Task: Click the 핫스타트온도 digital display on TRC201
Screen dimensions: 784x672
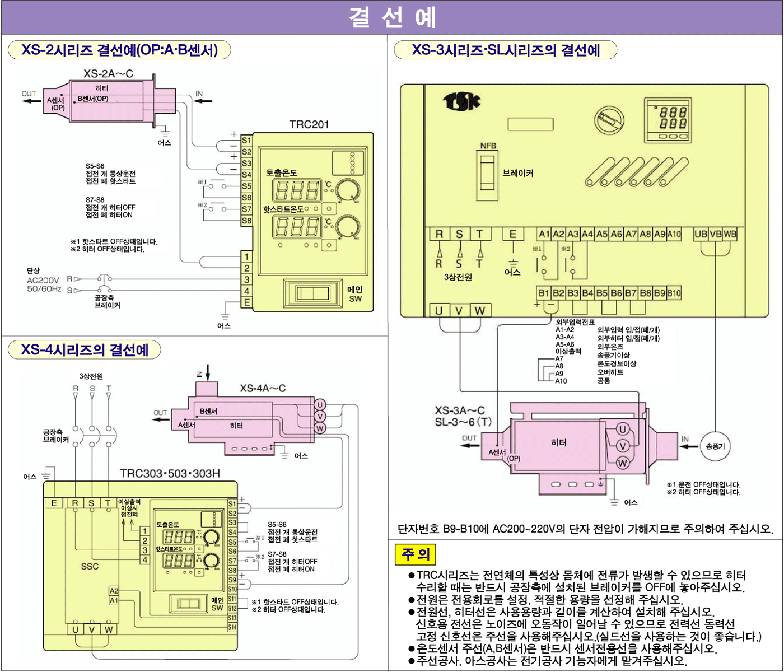Action: [297, 227]
